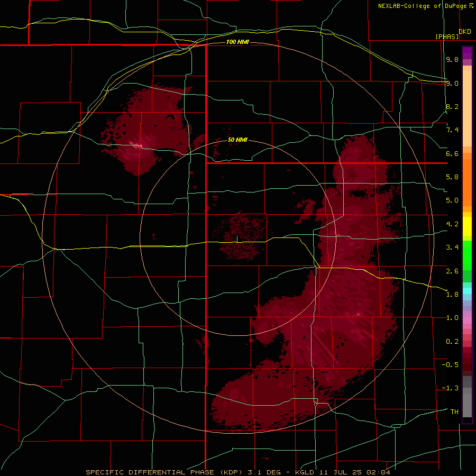Click the 1.8 scale value
476x476 pixels.
tap(452, 295)
